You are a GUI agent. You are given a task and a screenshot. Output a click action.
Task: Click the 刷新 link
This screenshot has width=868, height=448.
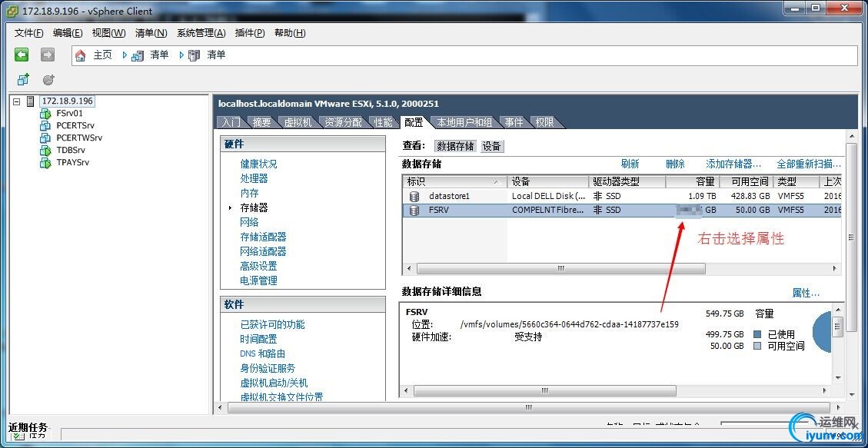tap(630, 164)
